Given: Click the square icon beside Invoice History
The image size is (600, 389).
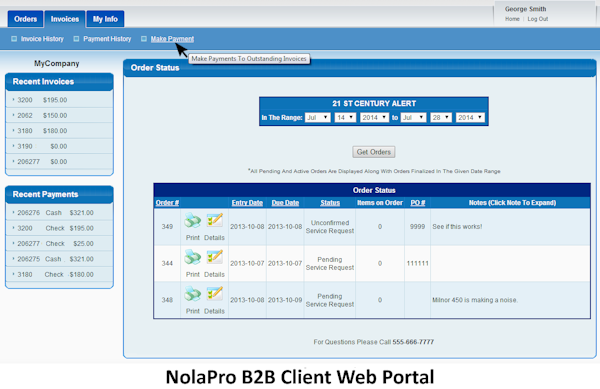Looking at the screenshot, I should coord(14,39).
